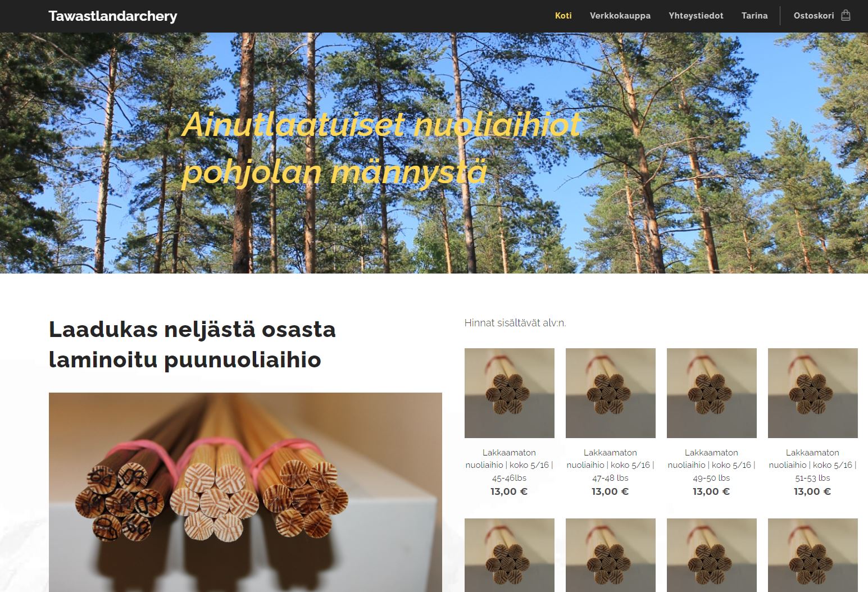
Task: Open last product thumbnail in second row
Action: 813,555
